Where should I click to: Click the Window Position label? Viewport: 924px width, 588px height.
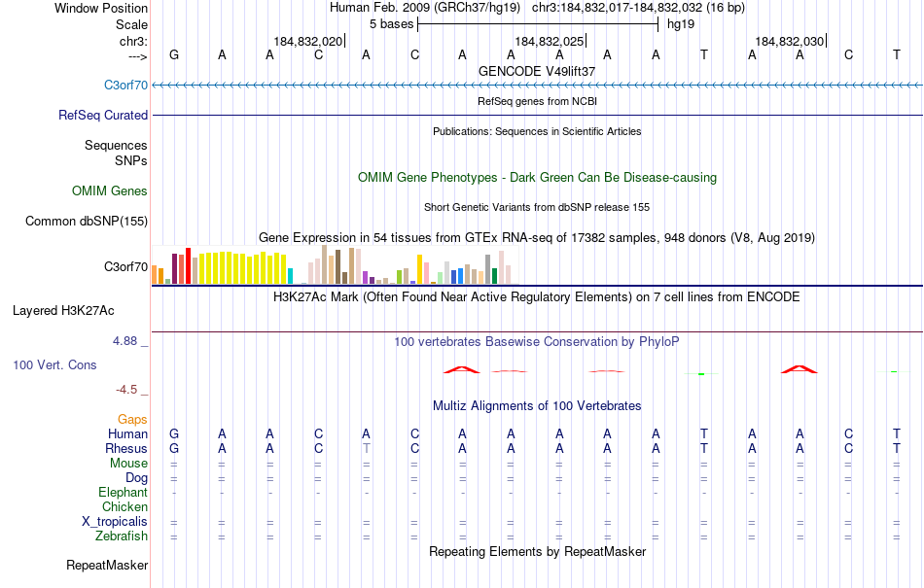point(101,8)
